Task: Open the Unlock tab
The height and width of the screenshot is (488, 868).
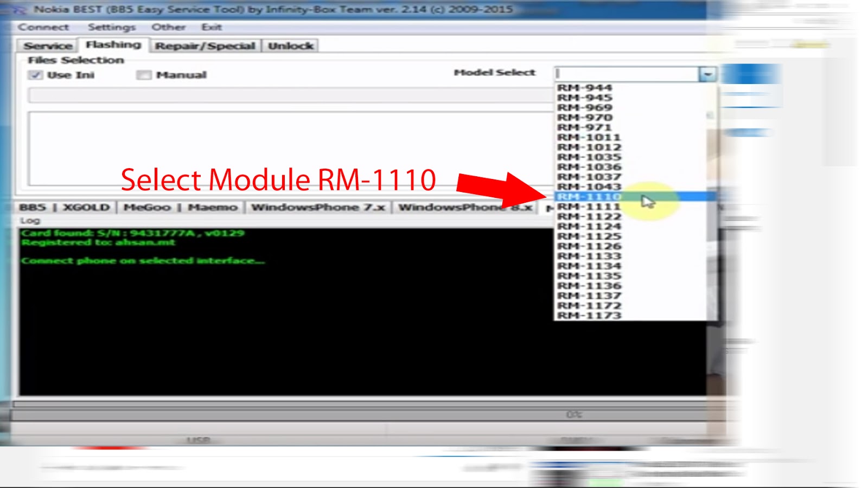Action: [x=291, y=46]
